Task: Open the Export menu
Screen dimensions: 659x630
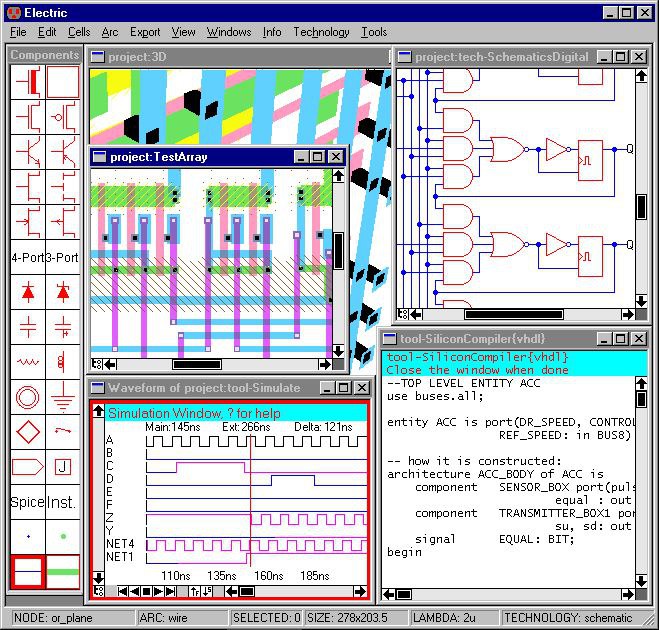Action: (x=145, y=32)
